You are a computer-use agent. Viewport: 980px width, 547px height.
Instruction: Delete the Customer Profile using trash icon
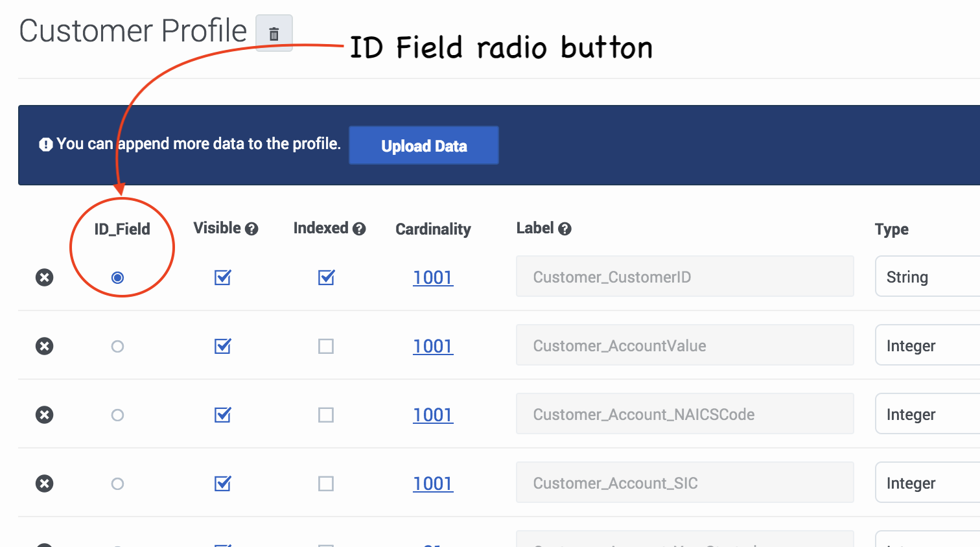274,33
